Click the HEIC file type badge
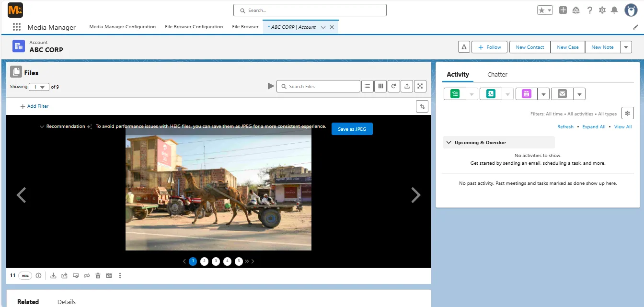 [x=25, y=275]
